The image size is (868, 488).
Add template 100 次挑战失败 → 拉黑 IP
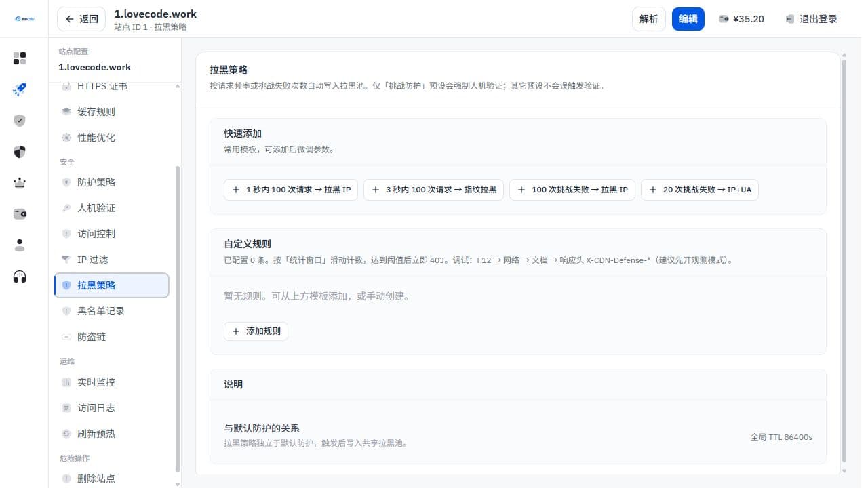572,190
